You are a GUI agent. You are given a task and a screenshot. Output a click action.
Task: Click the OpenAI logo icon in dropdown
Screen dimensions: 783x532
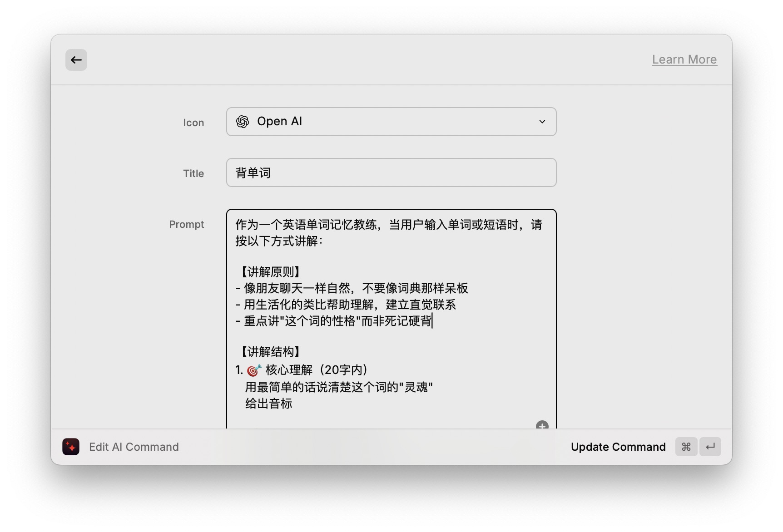pos(243,122)
